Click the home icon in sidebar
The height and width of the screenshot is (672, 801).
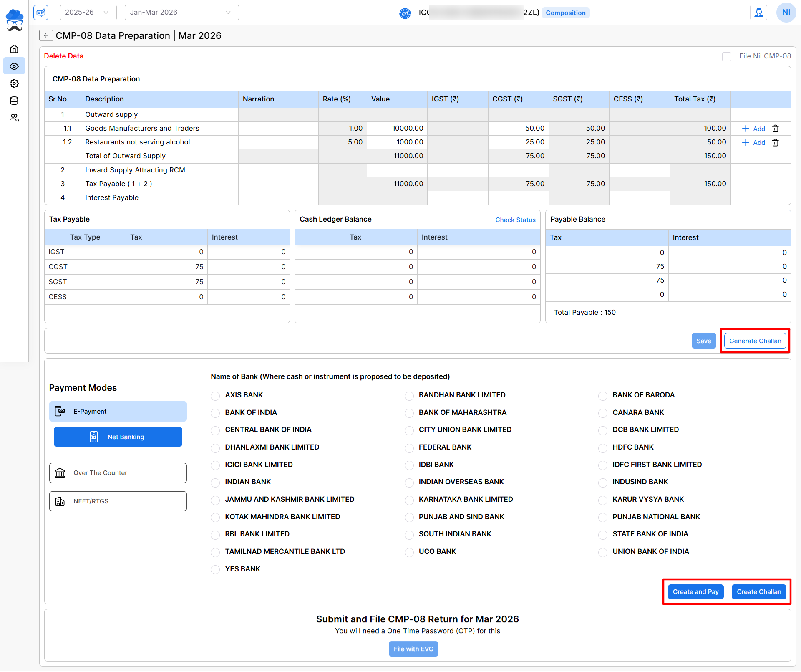14,49
